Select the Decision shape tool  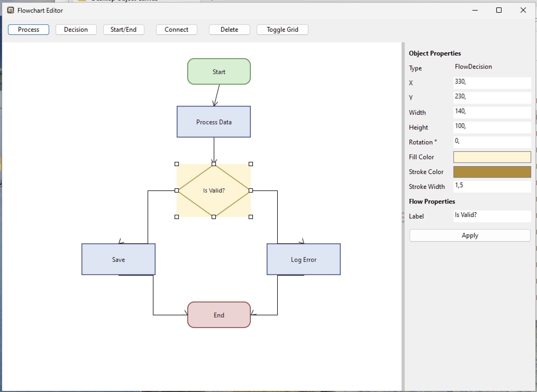76,30
